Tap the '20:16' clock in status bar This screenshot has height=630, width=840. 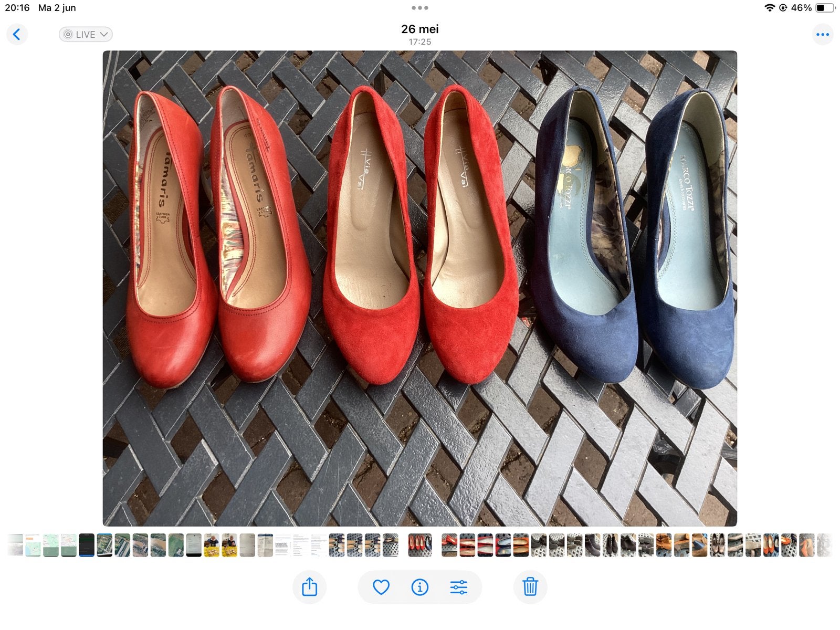[17, 8]
